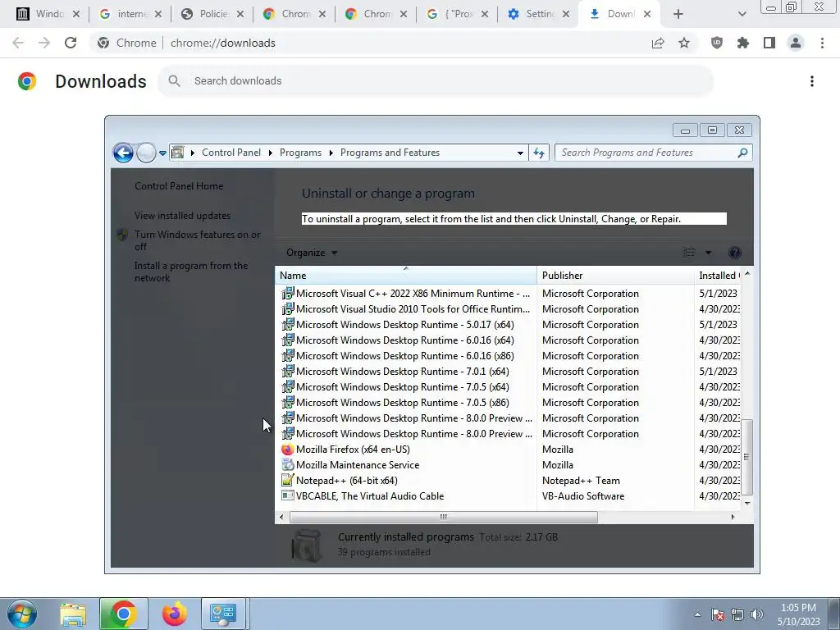Click the Search downloads field
Viewport: 840px width, 630px height.
(435, 81)
